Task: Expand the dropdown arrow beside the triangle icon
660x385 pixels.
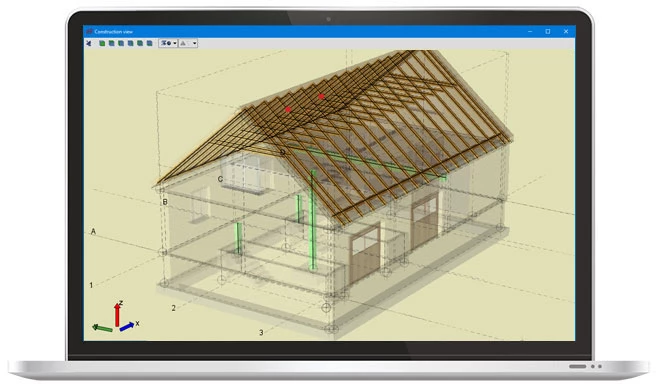Action: click(194, 43)
